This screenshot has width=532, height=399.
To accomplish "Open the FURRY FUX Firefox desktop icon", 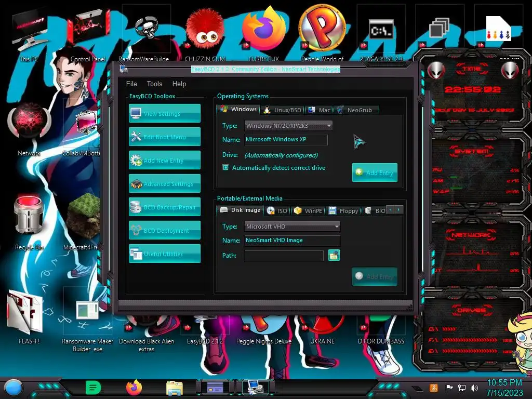I will (x=263, y=32).
